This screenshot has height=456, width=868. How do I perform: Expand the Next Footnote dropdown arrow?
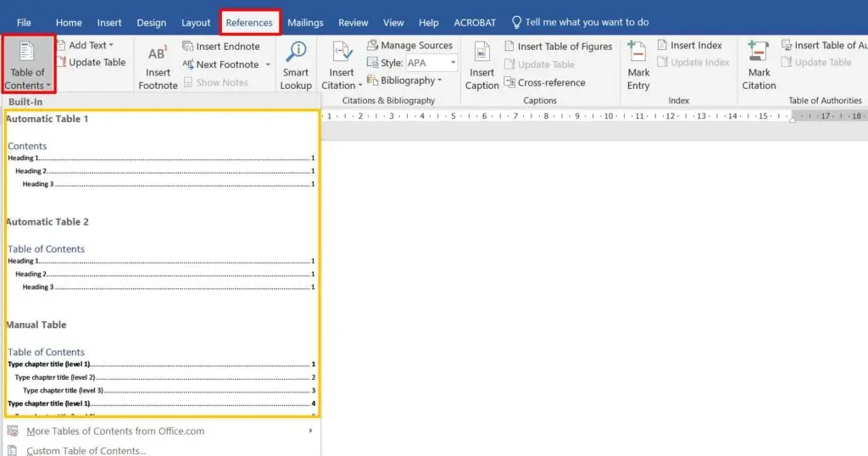point(268,64)
